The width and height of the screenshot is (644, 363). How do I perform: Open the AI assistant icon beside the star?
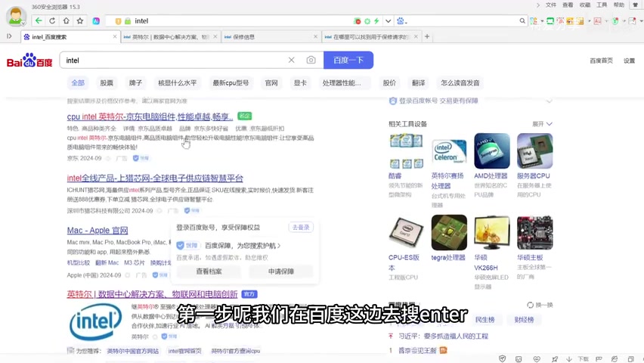pos(96,21)
